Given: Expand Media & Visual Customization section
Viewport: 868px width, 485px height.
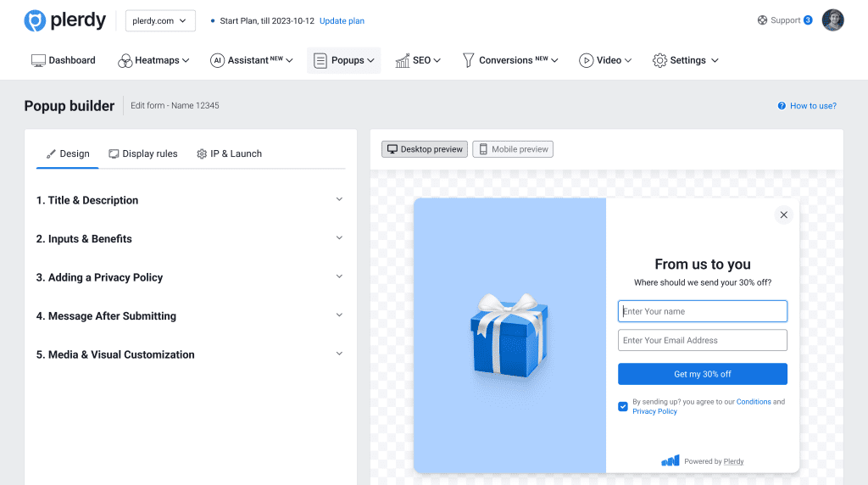Looking at the screenshot, I should (190, 354).
